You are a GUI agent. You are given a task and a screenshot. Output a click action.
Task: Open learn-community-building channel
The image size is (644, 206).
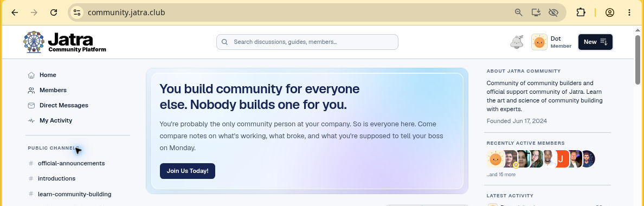tap(74, 194)
